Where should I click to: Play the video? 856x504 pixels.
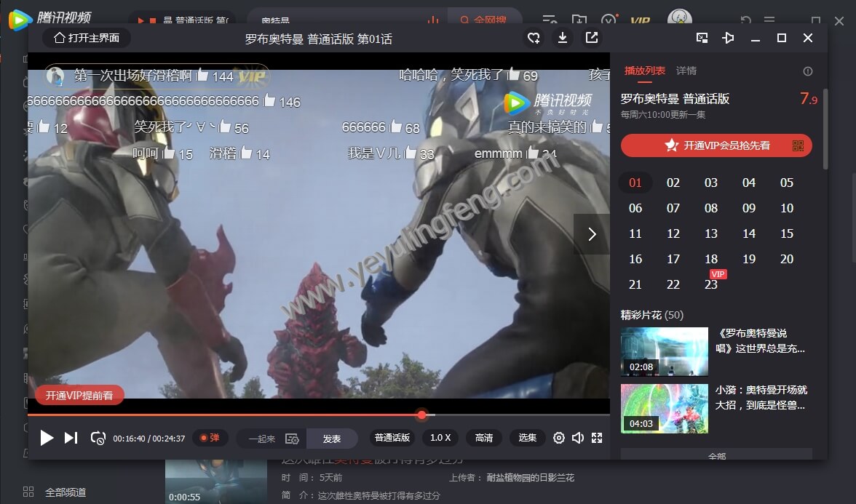pos(47,438)
